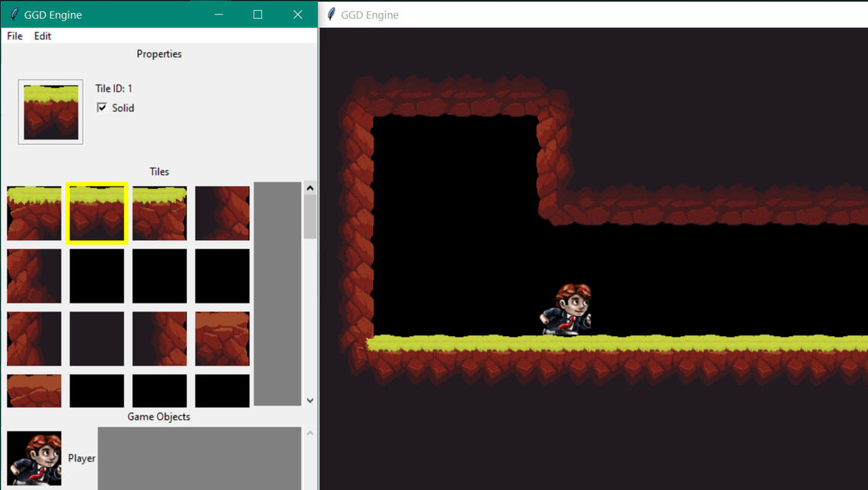Image resolution: width=868 pixels, height=490 pixels.
Task: Select the first grass tile in the palette
Action: [x=34, y=213]
